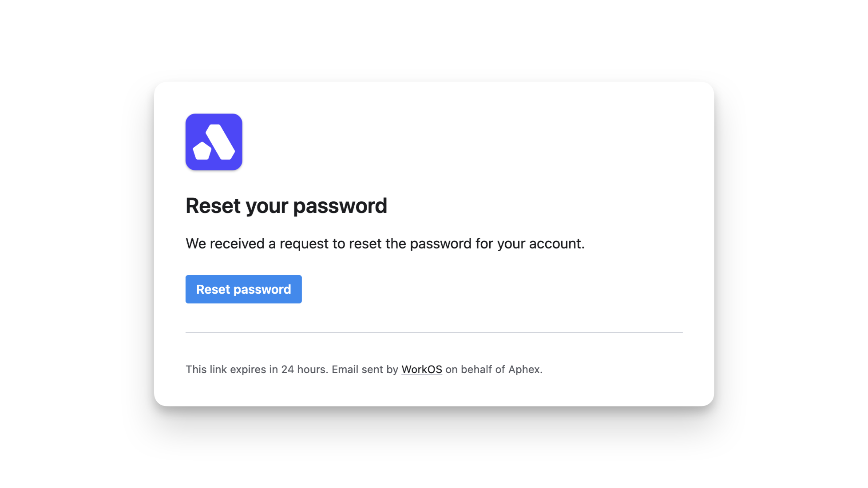The image size is (868, 488).
Task: Click "This link expires" footer text
Action: (x=226, y=370)
